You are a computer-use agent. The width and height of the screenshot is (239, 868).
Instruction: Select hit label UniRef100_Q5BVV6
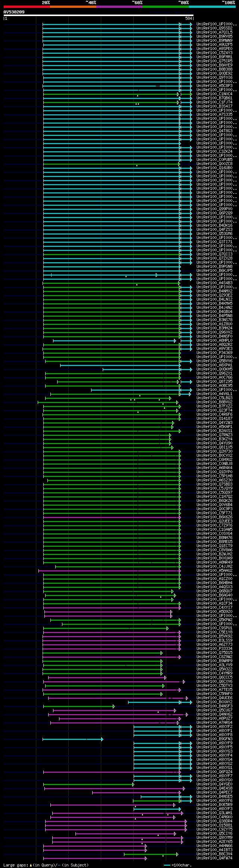[x=214, y=361]
